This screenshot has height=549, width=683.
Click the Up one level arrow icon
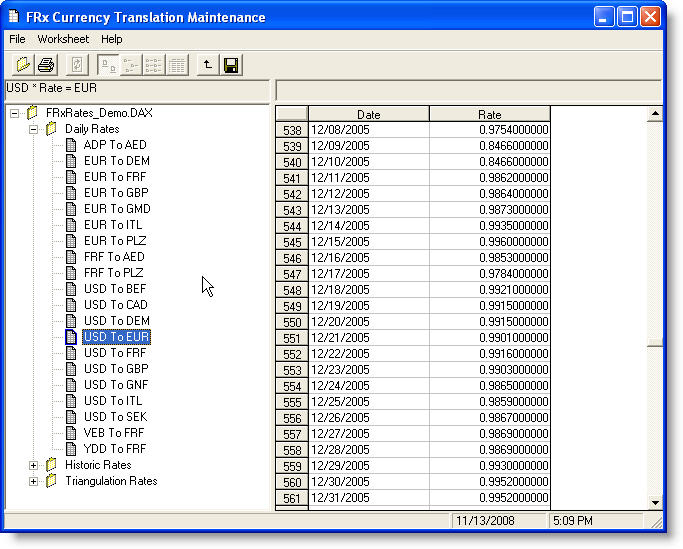pos(208,65)
